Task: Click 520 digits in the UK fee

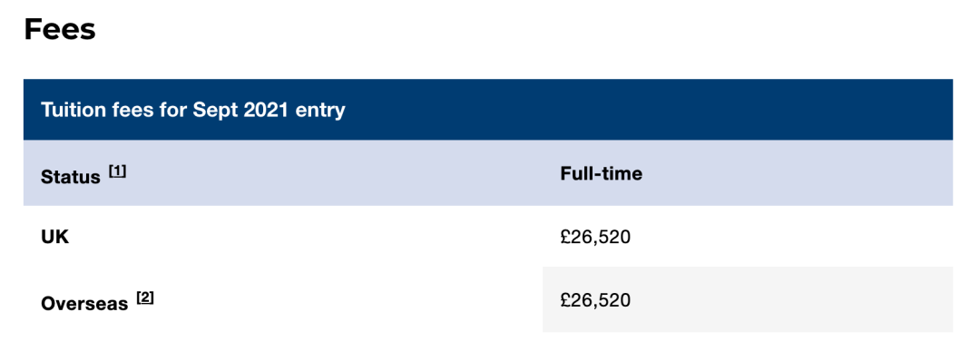Action: [615, 238]
